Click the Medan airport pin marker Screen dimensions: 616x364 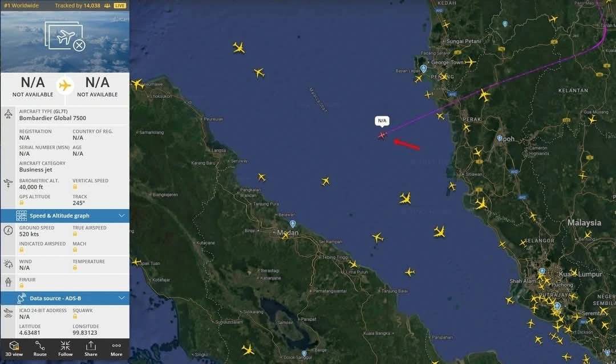(x=292, y=224)
